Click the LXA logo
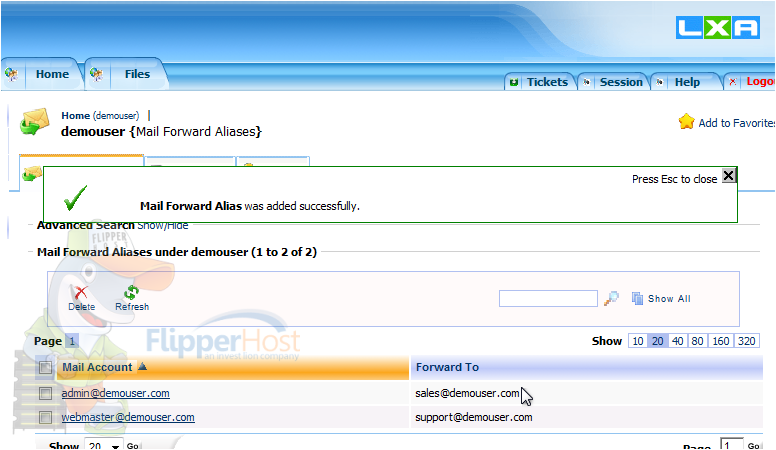Image resolution: width=776 pixels, height=450 pixels. pyautogui.click(x=718, y=28)
